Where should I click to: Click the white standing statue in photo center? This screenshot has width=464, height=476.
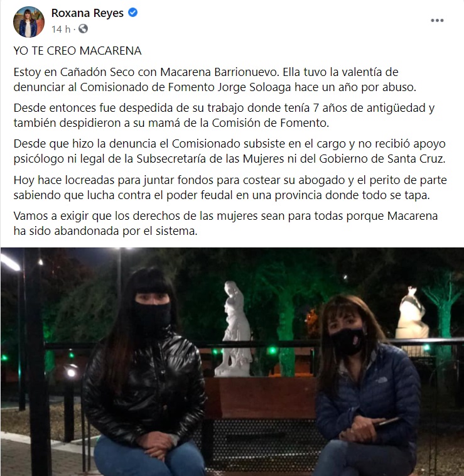click(x=234, y=329)
